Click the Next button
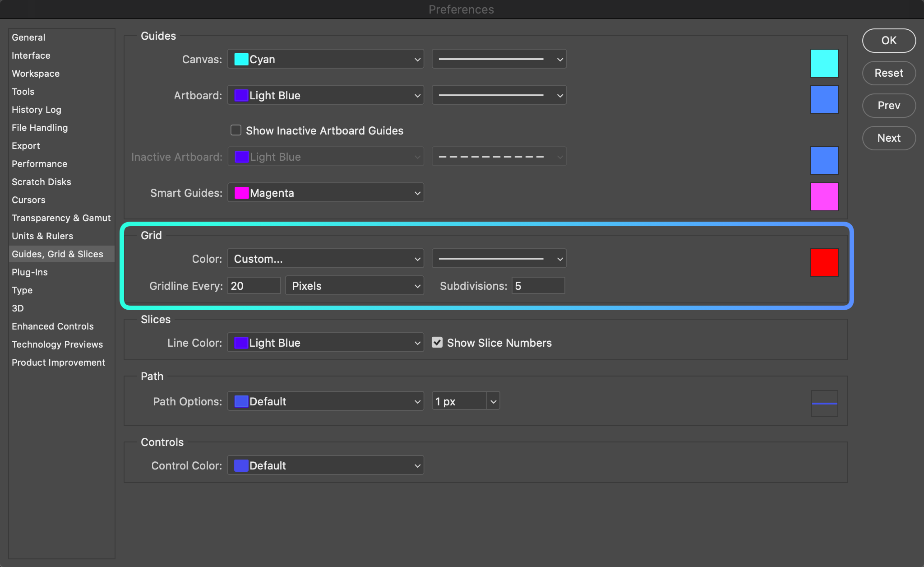This screenshot has width=924, height=567. pos(888,138)
